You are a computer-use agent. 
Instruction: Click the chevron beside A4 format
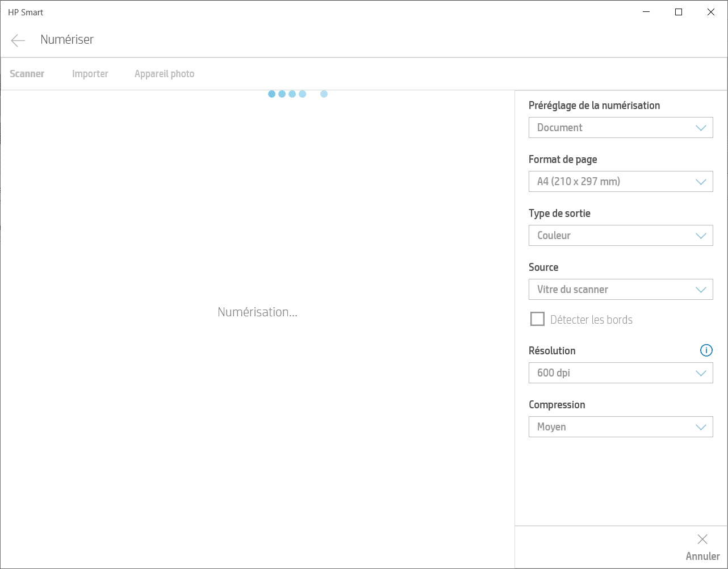click(x=700, y=181)
